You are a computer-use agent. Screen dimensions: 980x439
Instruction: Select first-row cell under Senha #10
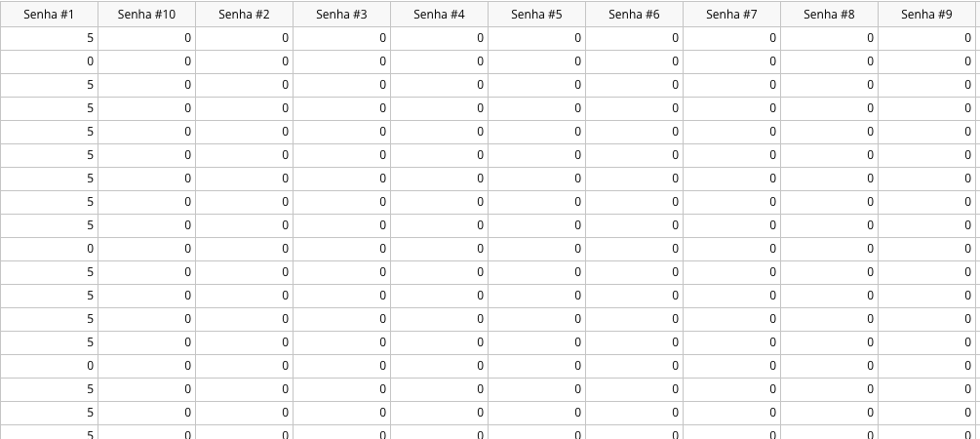point(147,38)
